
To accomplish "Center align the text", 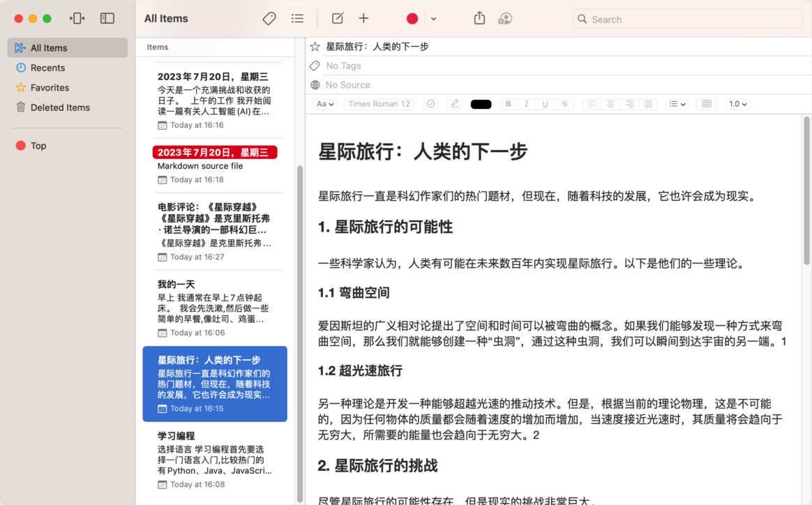I will [x=610, y=104].
